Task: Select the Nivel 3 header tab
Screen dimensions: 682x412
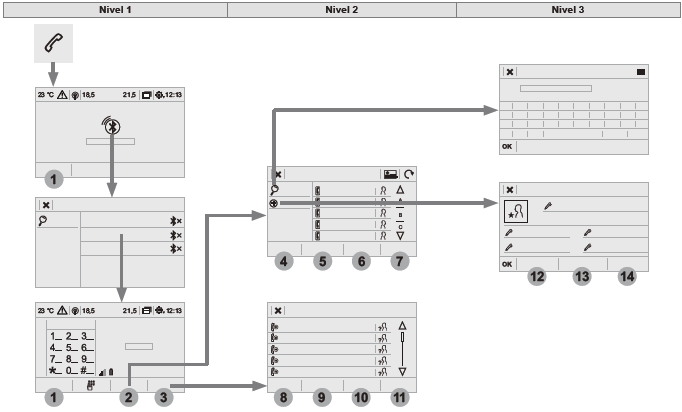Action: click(x=568, y=10)
